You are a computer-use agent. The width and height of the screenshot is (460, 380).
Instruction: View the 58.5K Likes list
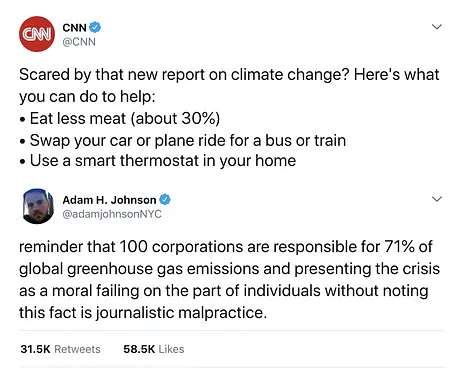pos(154,349)
